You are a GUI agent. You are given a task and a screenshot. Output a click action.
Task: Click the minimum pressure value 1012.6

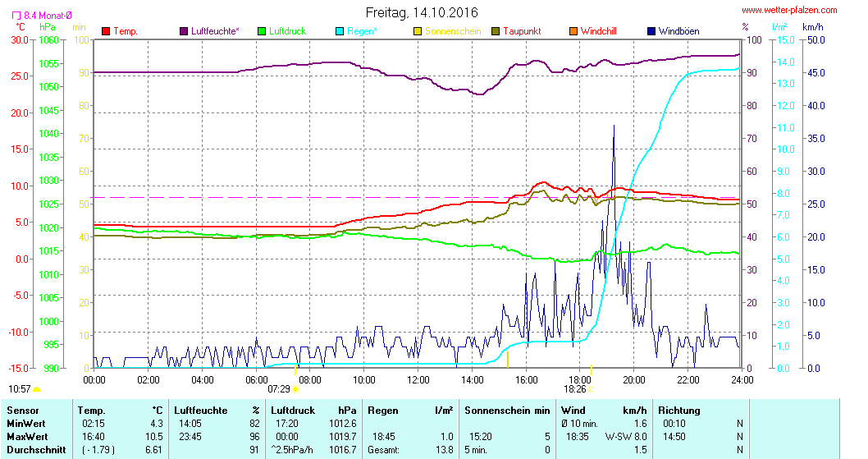(x=343, y=424)
